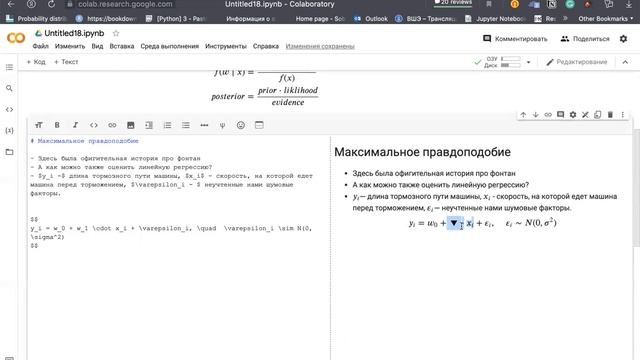Screen dimensions: 640x360
Task: Add a text cell with + Текст
Action: click(66, 62)
